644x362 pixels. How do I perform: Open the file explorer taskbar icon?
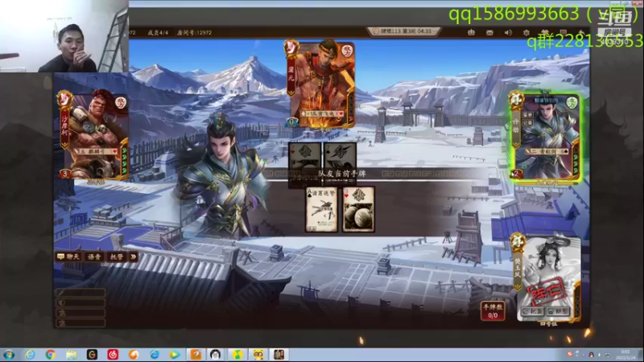point(72,355)
